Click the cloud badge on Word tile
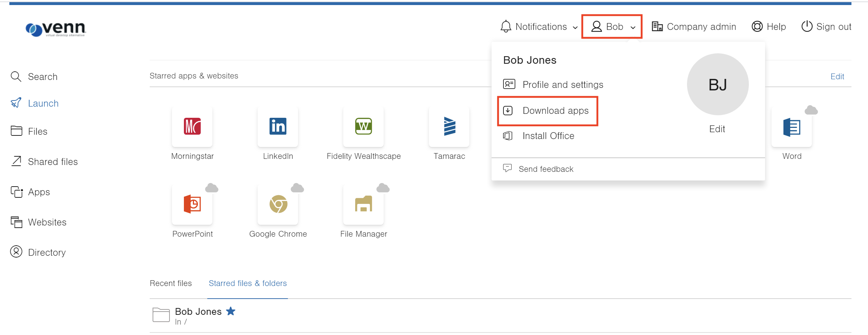868x335 pixels. click(811, 110)
